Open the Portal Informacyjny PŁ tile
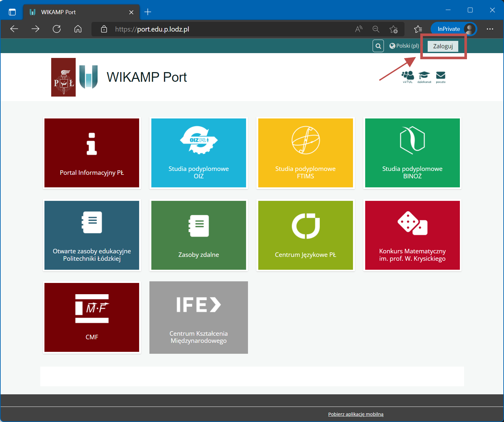This screenshot has height=422, width=504. (92, 153)
